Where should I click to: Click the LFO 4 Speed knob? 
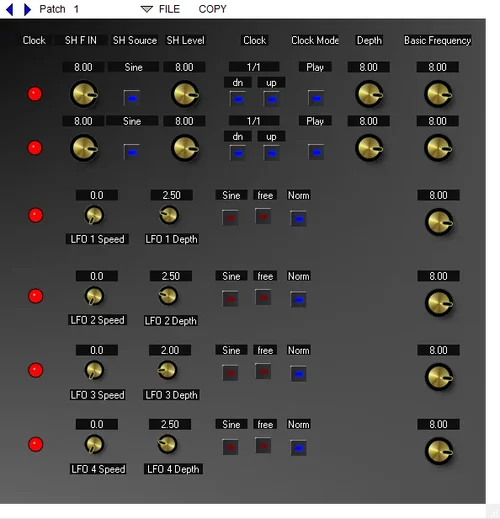(x=94, y=444)
